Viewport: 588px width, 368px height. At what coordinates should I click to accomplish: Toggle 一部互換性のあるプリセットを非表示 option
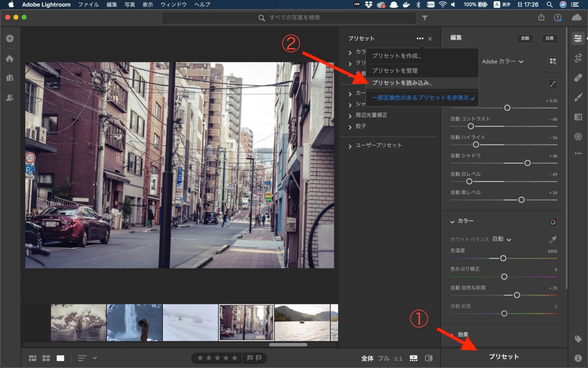(x=423, y=98)
